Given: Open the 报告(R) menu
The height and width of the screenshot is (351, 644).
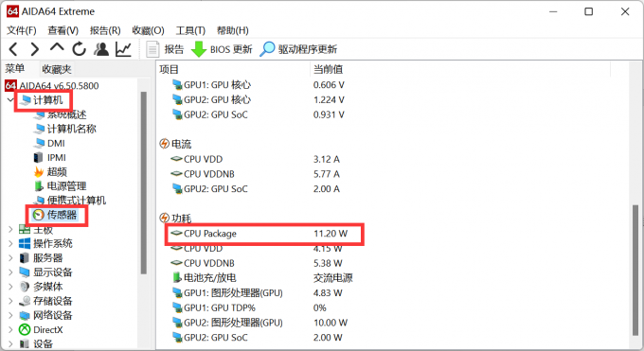Looking at the screenshot, I should click(x=105, y=30).
